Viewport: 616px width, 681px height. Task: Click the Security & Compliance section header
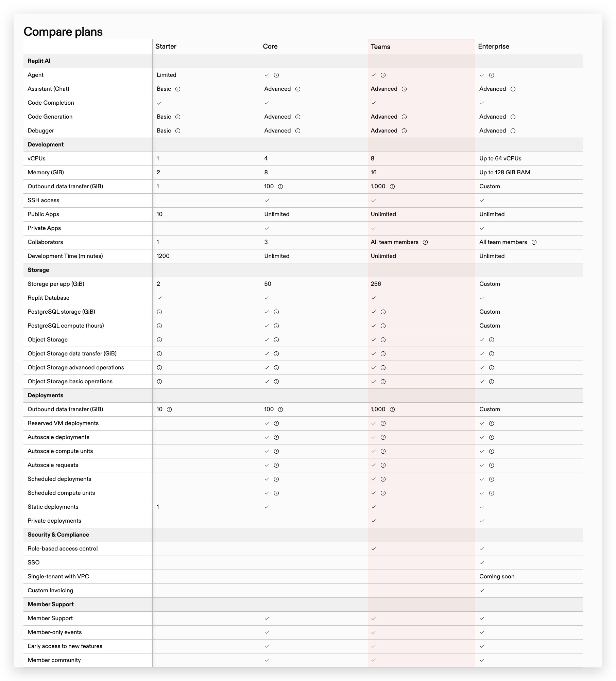58,535
